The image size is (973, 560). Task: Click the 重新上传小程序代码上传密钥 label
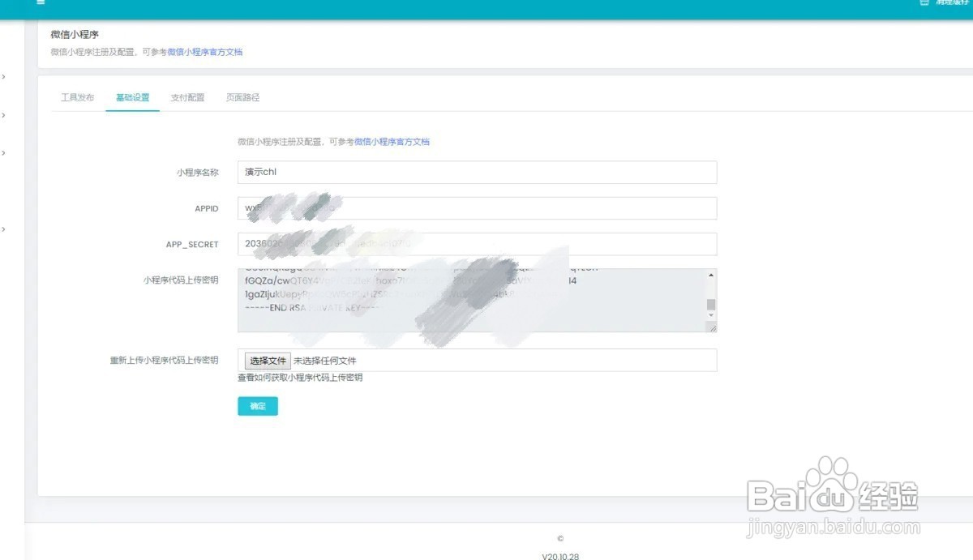pos(164,360)
